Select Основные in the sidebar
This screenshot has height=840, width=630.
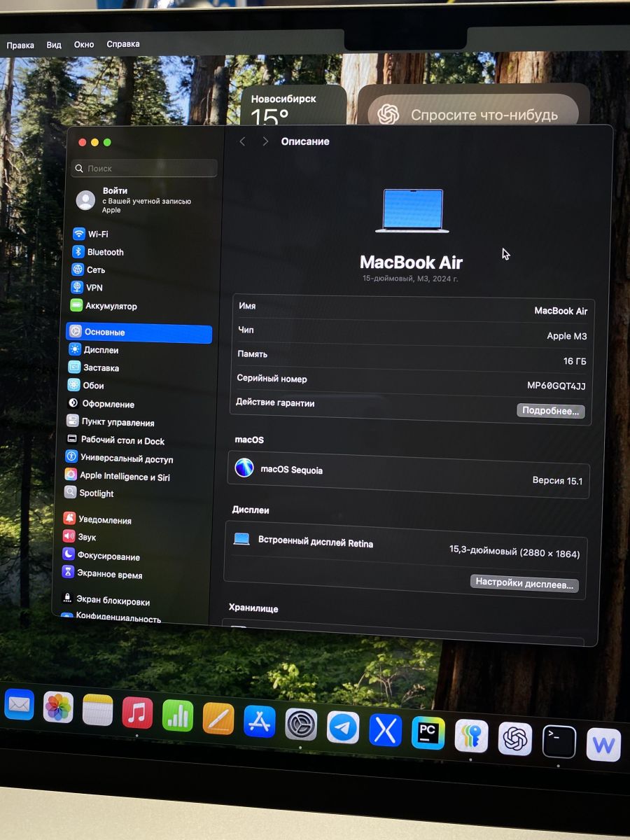click(139, 333)
